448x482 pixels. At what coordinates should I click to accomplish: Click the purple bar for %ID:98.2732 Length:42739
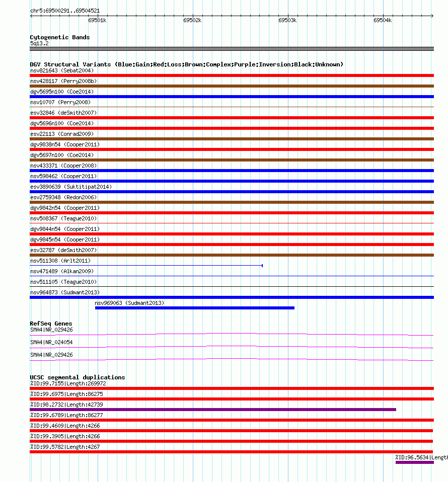click(213, 410)
